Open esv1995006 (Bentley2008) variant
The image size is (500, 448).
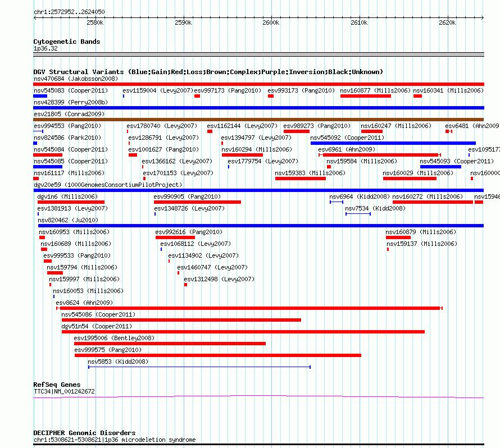click(x=170, y=344)
